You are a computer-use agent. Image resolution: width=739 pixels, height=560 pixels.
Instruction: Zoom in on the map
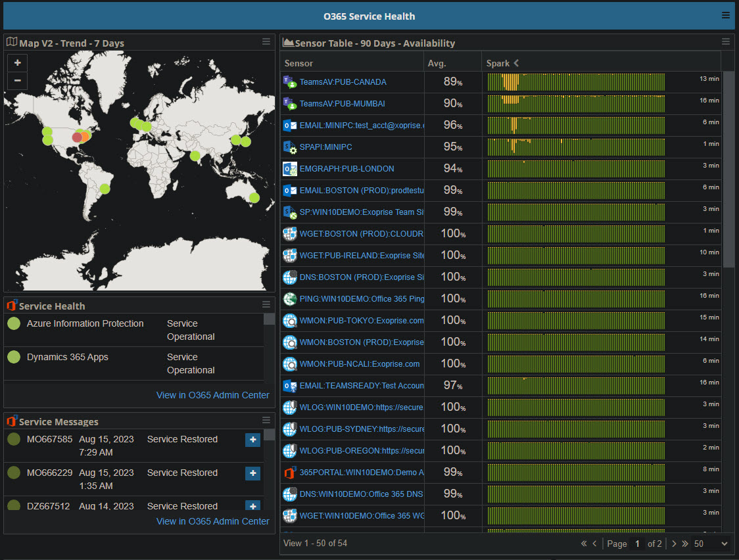pyautogui.click(x=18, y=62)
